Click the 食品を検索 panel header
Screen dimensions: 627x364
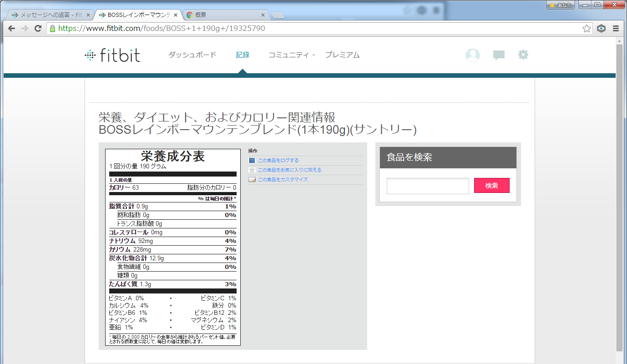click(x=448, y=157)
